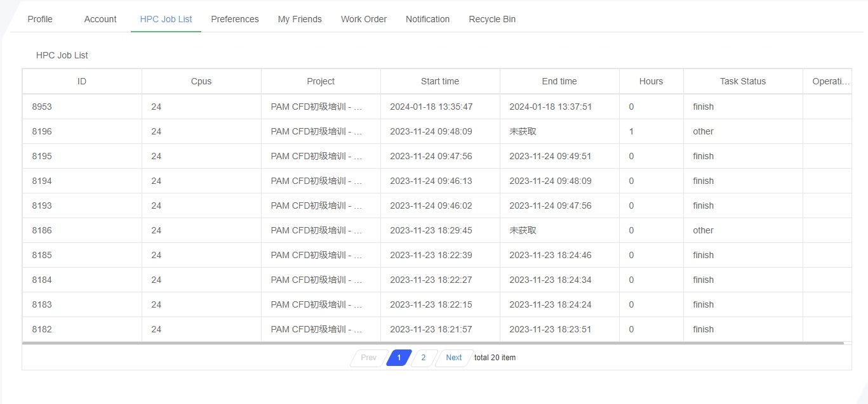Open the Recycle Bin tab
The width and height of the screenshot is (868, 404).
(492, 19)
